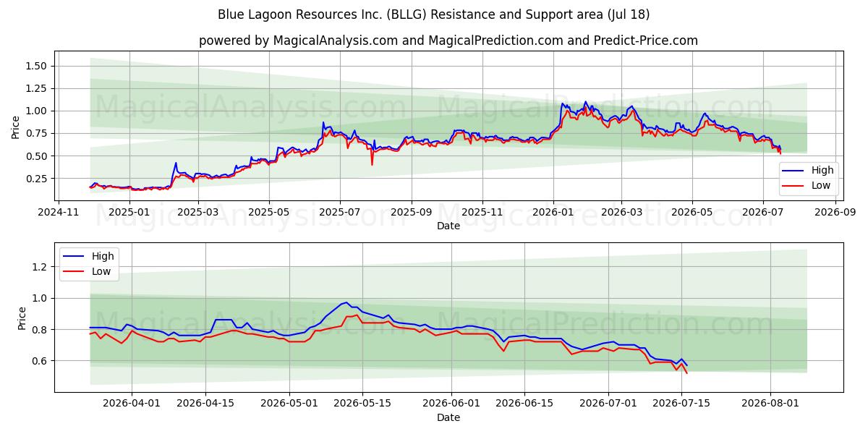The image size is (868, 434).
Task: Click the 2025-07 tick label on the top chart
Action: (x=340, y=213)
